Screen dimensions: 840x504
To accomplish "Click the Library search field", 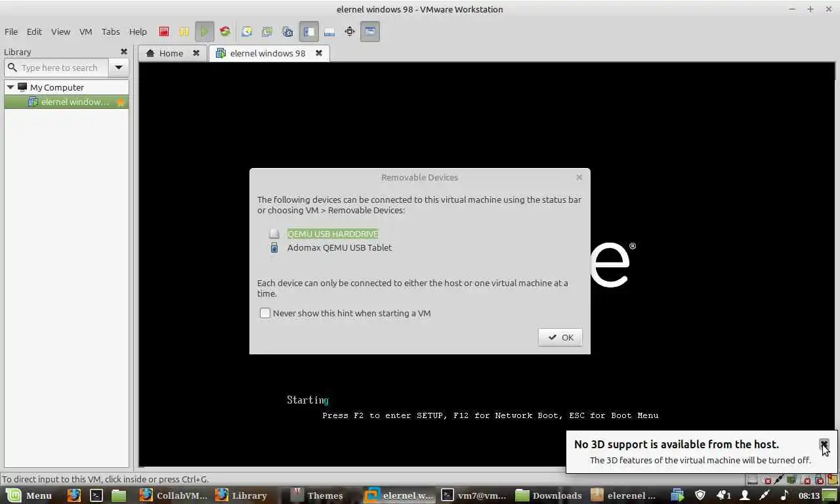I will [x=56, y=68].
